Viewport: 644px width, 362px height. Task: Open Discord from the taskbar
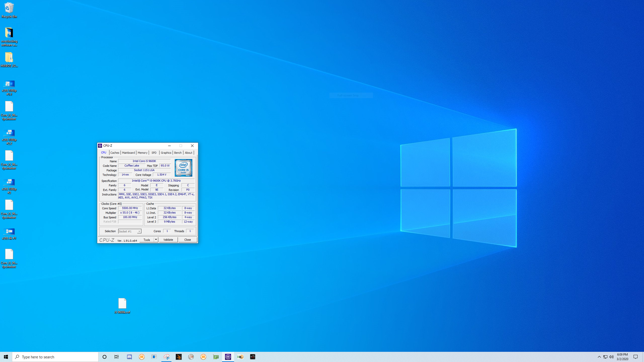pyautogui.click(x=129, y=357)
